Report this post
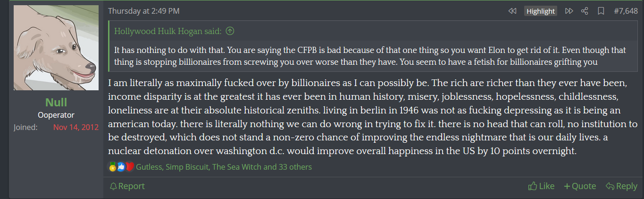Image resolution: width=644 pixels, height=199 pixels. pos(127,186)
